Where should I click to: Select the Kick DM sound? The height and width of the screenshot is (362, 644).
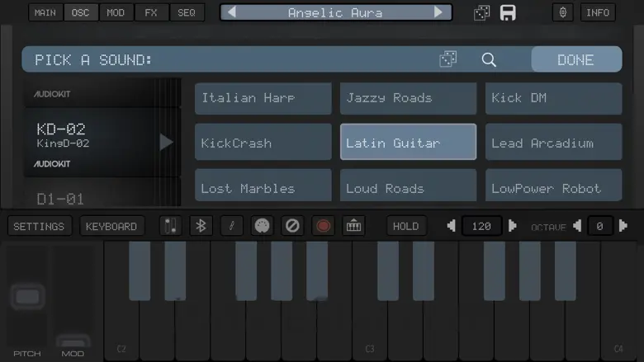[554, 98]
